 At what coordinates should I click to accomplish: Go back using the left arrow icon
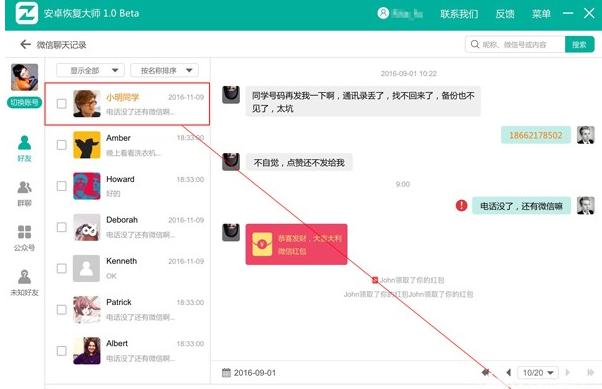(x=25, y=45)
